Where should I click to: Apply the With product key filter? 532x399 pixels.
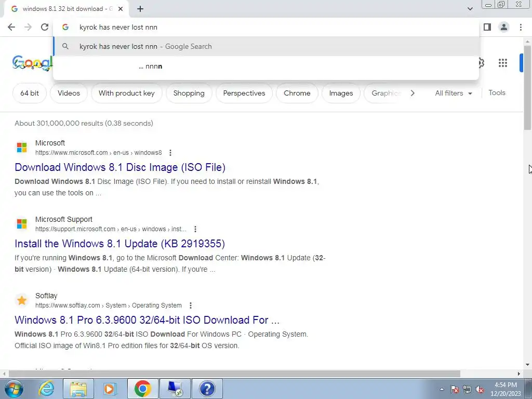coord(127,93)
